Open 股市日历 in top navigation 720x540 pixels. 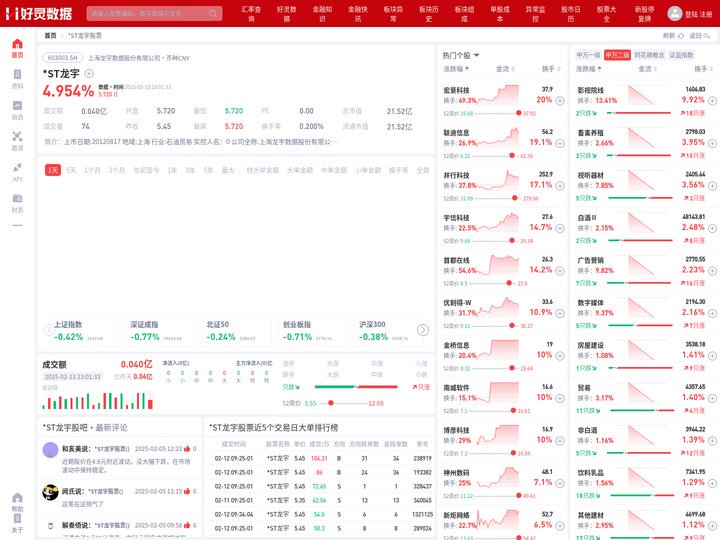(571, 14)
